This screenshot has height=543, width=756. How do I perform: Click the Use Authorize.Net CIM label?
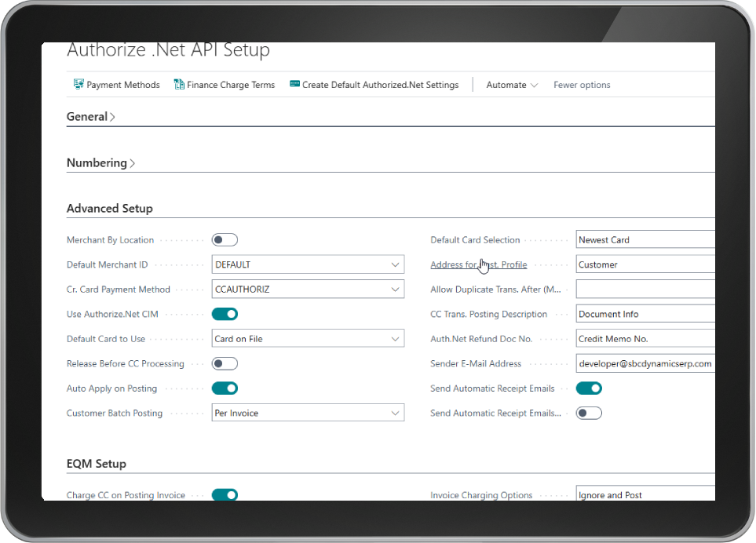112,314
